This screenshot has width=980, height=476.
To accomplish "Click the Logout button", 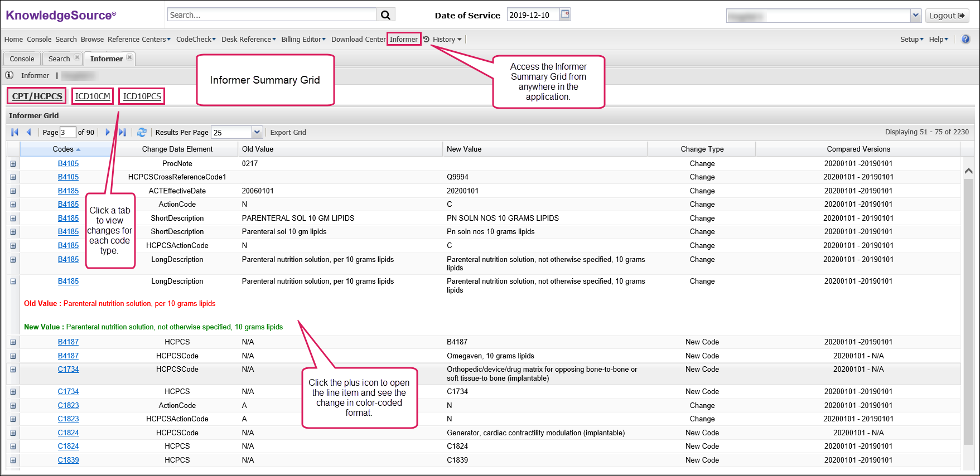I will tap(946, 16).
